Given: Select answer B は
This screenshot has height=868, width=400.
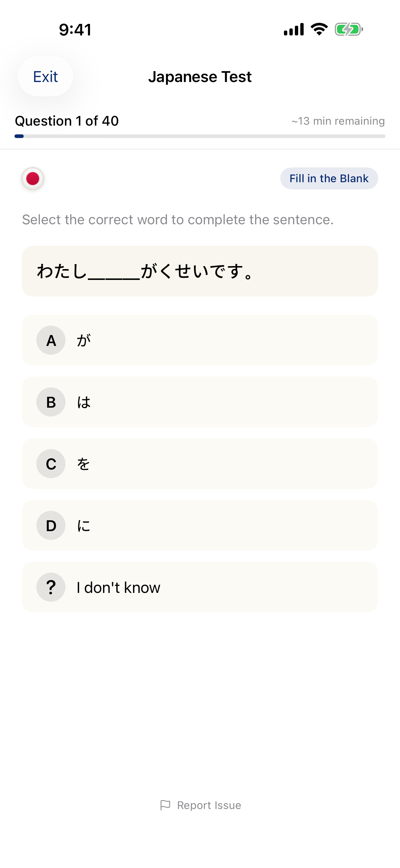Looking at the screenshot, I should point(200,402).
